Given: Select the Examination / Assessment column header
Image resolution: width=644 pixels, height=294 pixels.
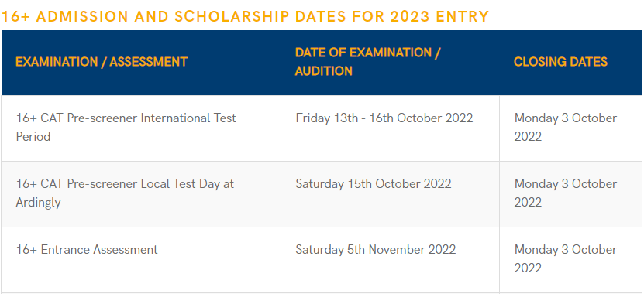Looking at the screenshot, I should [x=102, y=62].
